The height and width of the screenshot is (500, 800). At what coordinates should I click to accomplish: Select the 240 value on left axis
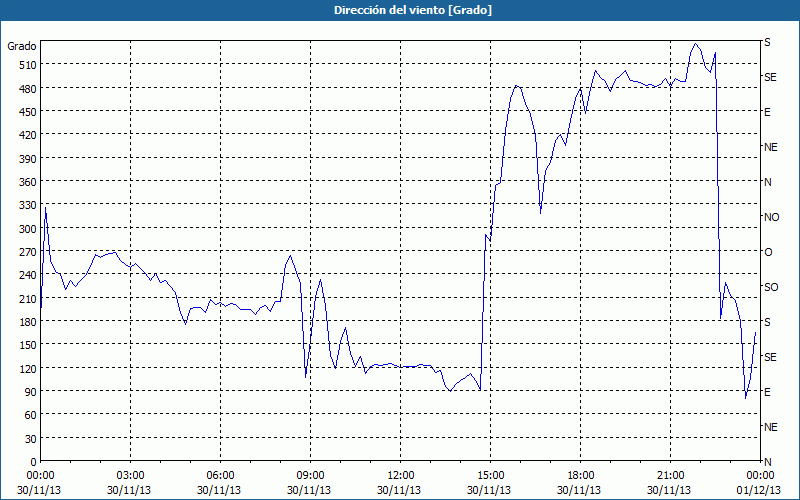pyautogui.click(x=28, y=275)
